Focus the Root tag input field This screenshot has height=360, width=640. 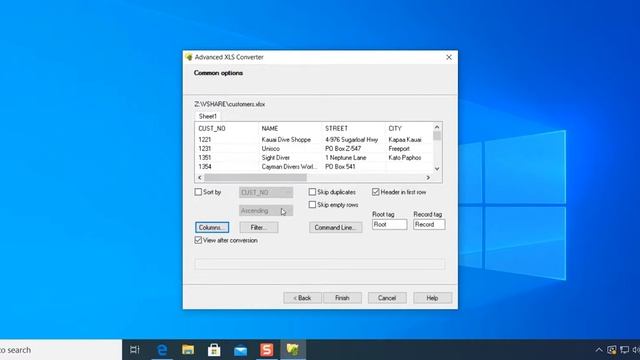pos(389,224)
